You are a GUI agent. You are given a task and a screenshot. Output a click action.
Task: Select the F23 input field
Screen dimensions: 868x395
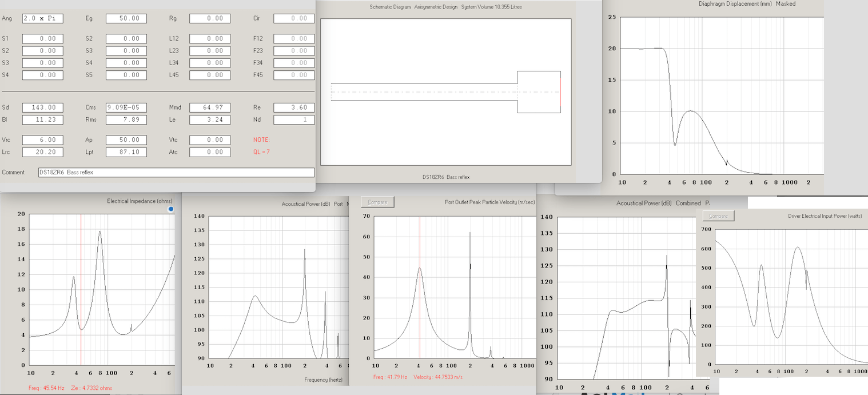click(294, 51)
